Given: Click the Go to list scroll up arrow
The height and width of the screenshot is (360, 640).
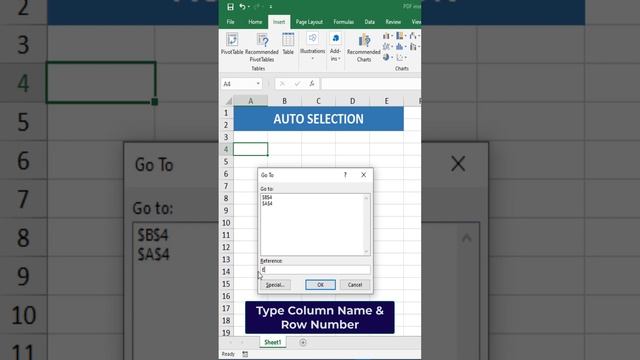Looking at the screenshot, I should coord(366,198).
